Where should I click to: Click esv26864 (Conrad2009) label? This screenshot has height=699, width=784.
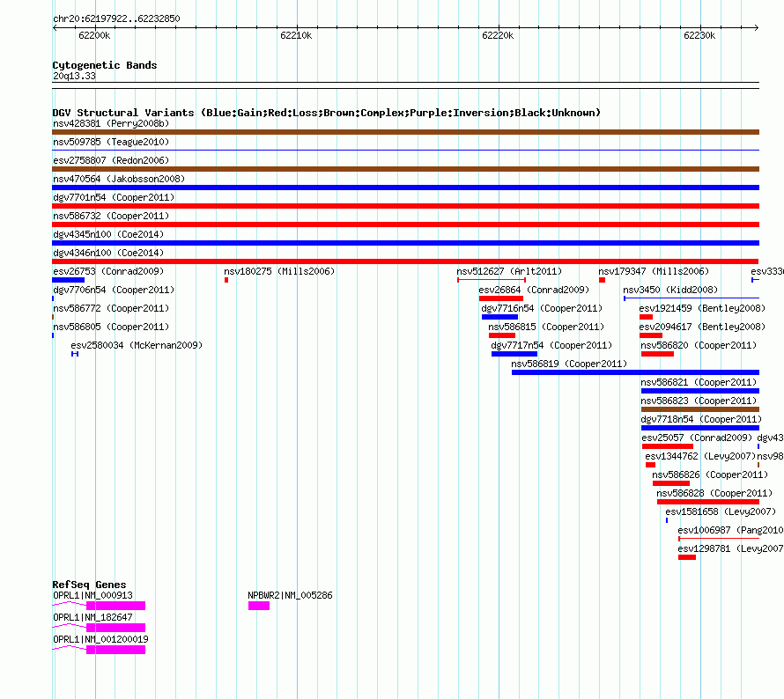pyautogui.click(x=534, y=290)
